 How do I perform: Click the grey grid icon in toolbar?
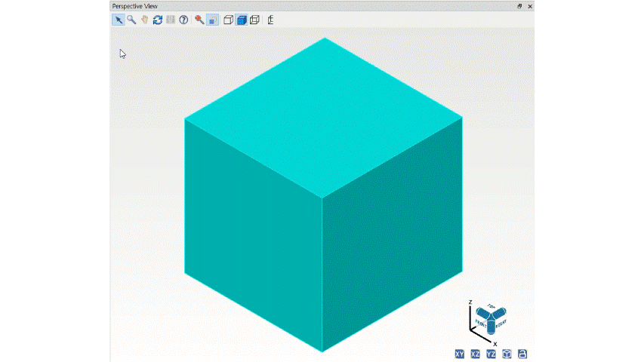pos(171,20)
